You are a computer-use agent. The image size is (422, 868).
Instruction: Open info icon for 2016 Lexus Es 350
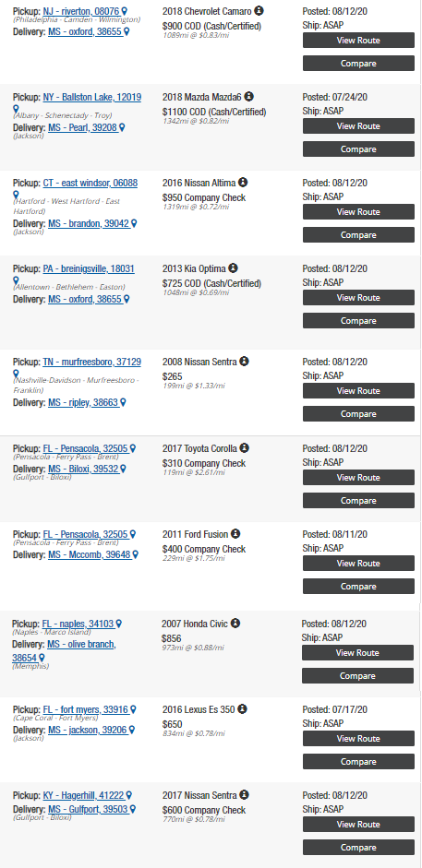click(x=243, y=708)
